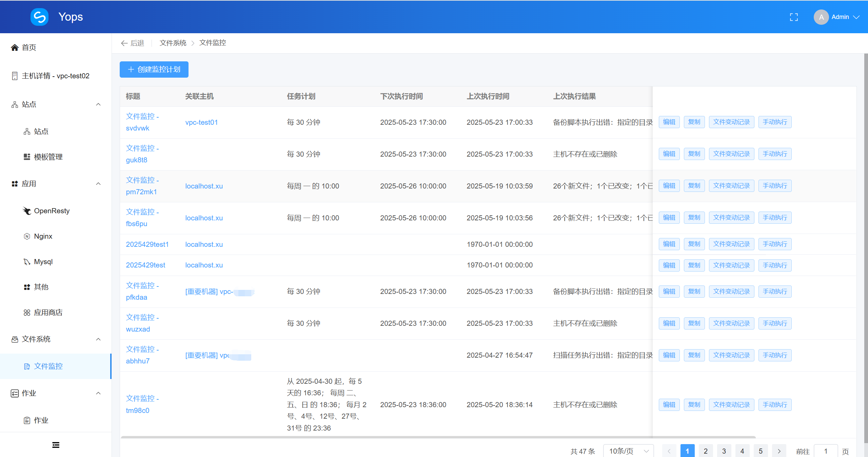The height and width of the screenshot is (457, 868).
Task: Click the Nginx icon in sidebar
Action: pyautogui.click(x=27, y=236)
